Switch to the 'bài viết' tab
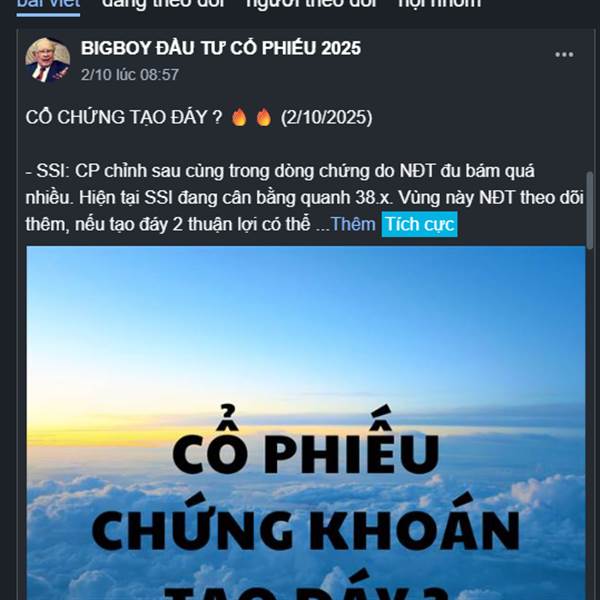 (x=48, y=5)
